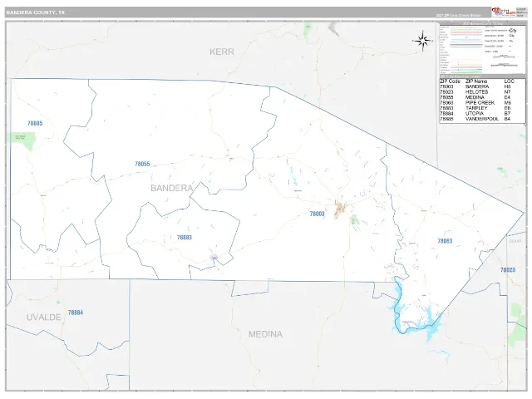Image resolution: width=532 pixels, height=399 pixels.
Task: Click the B4 location cell in the table
Action: pos(507,119)
